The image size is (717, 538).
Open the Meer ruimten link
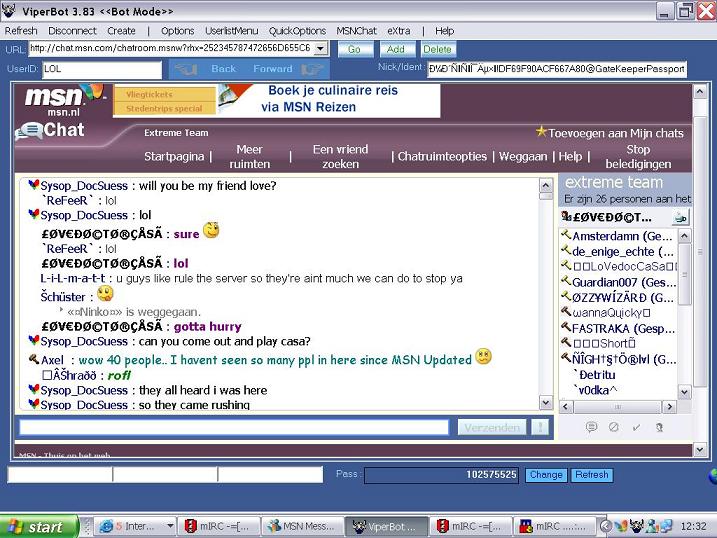click(x=250, y=157)
